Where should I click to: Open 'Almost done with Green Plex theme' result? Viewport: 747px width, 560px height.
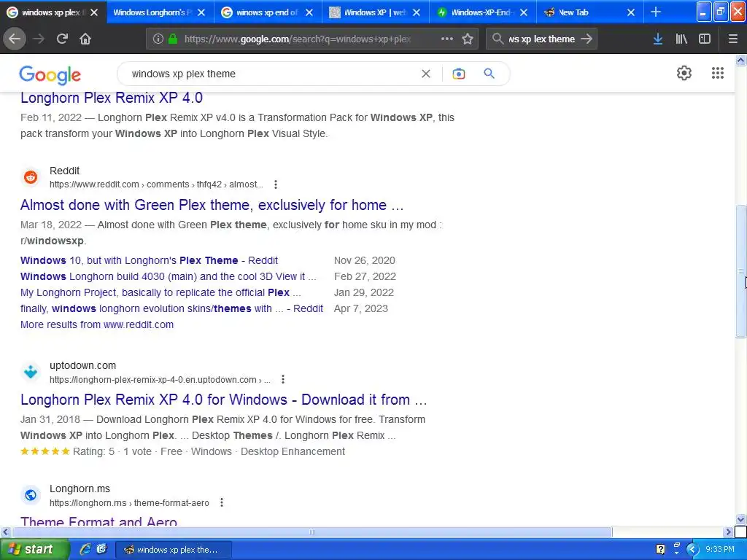pos(212,205)
